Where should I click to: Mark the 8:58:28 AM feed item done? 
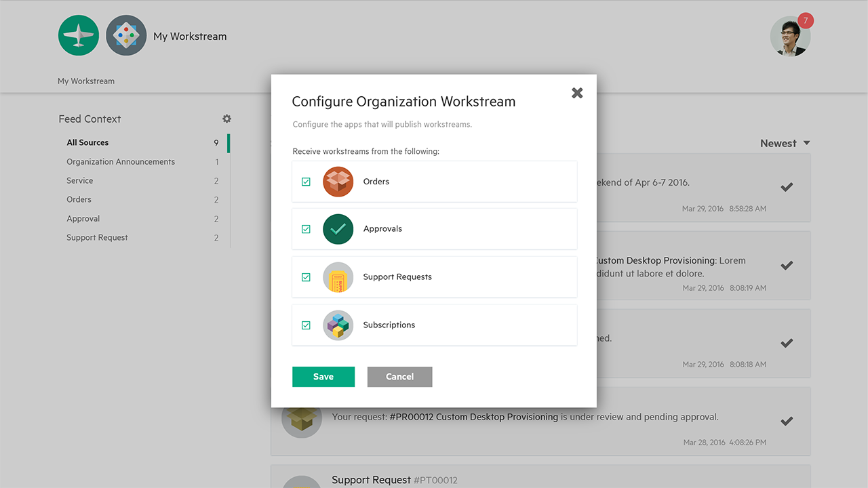coord(787,187)
